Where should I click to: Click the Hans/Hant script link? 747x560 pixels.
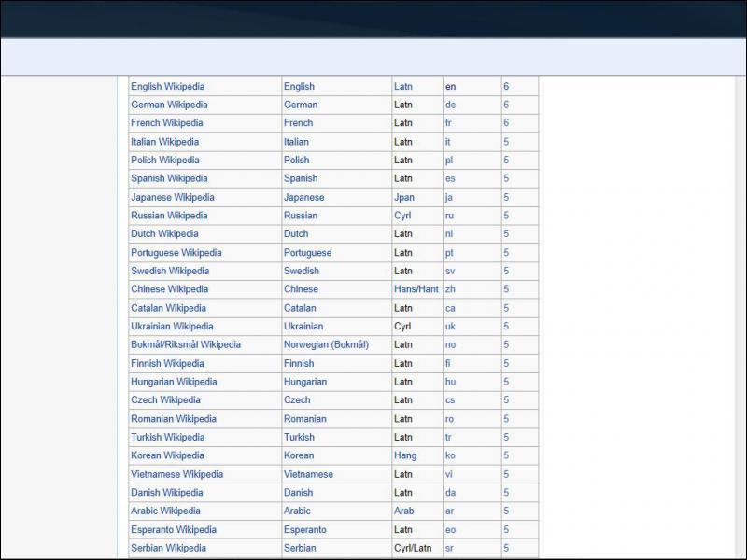click(x=416, y=289)
